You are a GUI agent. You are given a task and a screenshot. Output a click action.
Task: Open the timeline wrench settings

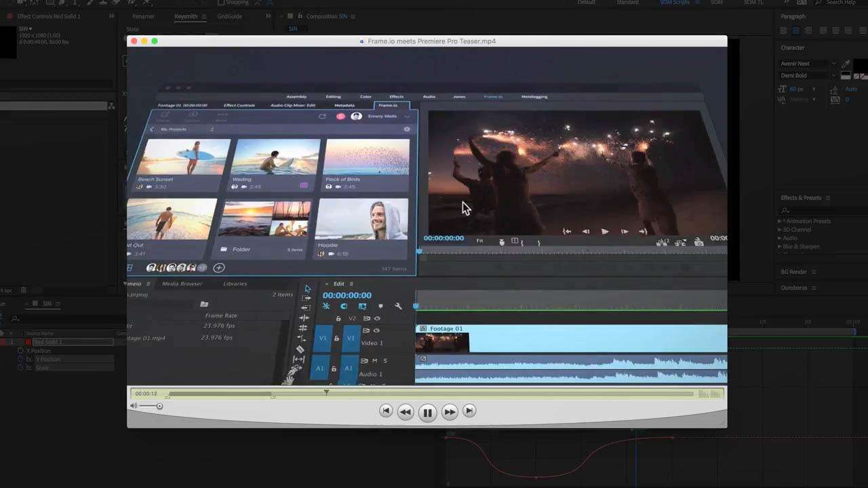[398, 306]
